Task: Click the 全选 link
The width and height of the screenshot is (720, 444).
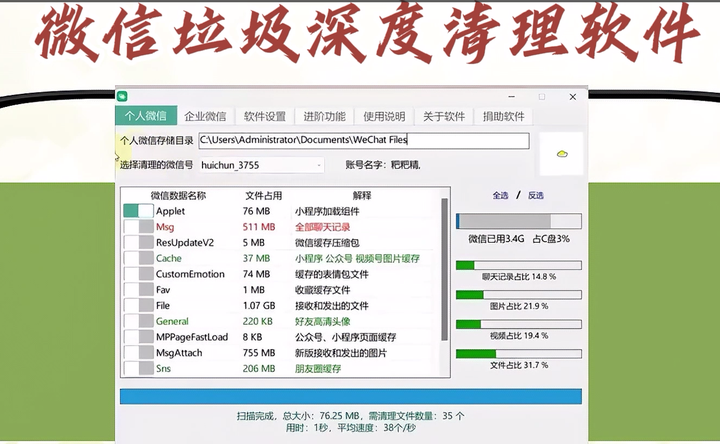Action: point(501,196)
